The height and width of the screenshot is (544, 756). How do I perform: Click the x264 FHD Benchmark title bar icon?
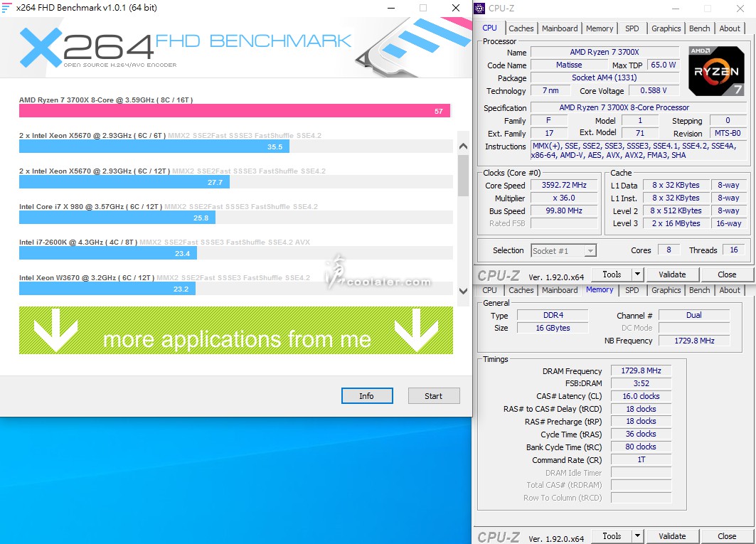(6, 8)
